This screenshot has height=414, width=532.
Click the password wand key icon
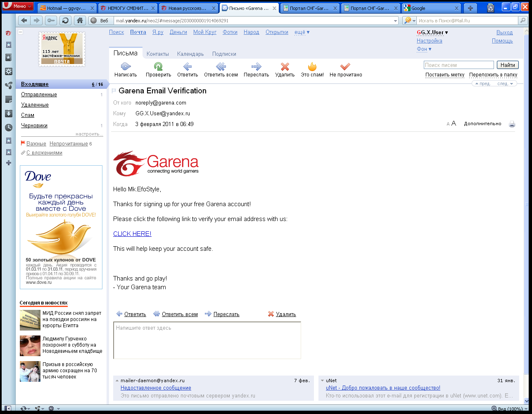pos(51,21)
